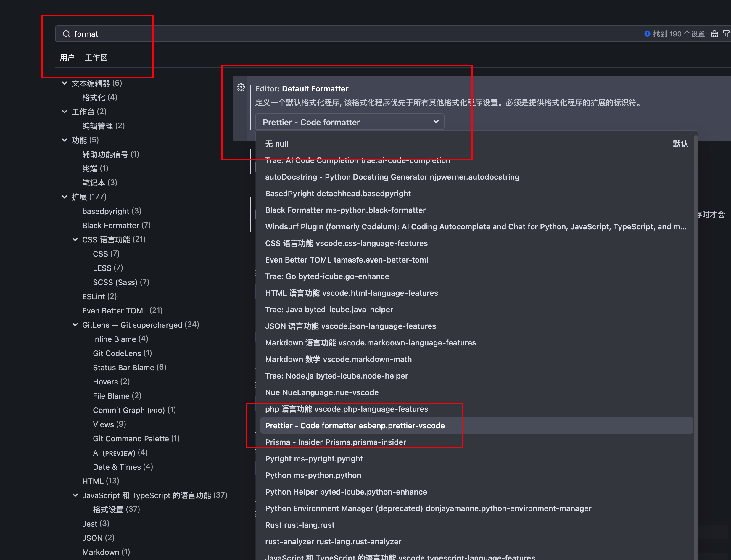Open LESS (7) settings section

click(108, 268)
